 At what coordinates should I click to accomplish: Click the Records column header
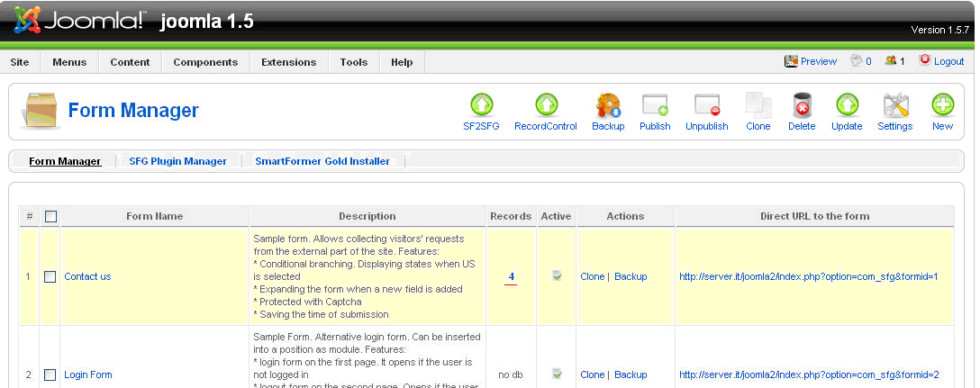(511, 216)
